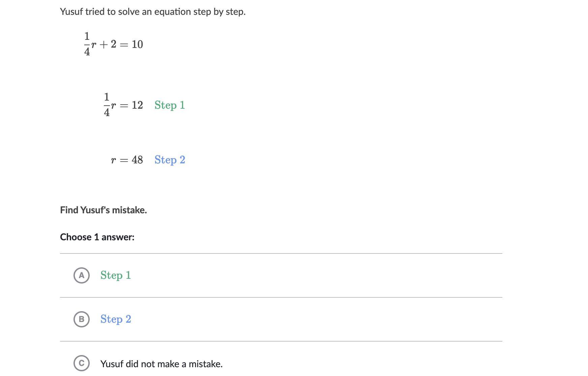The height and width of the screenshot is (376, 588).
Task: Click the green Step 1 answer choice text
Action: pos(115,275)
